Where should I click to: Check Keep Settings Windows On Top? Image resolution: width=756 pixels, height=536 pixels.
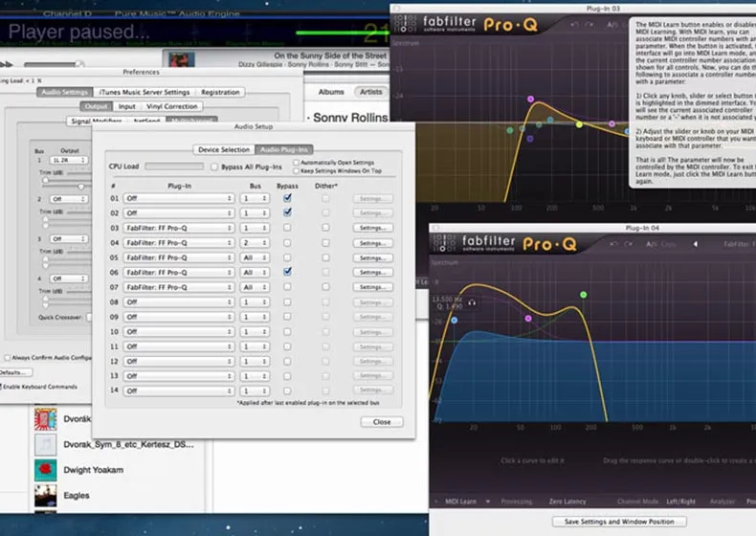[295, 170]
